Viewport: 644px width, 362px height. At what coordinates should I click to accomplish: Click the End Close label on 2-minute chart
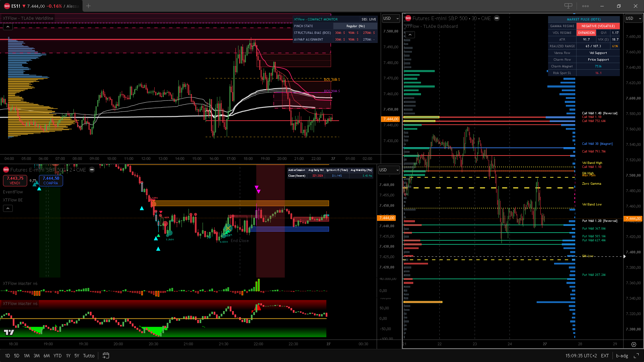pyautogui.click(x=240, y=241)
